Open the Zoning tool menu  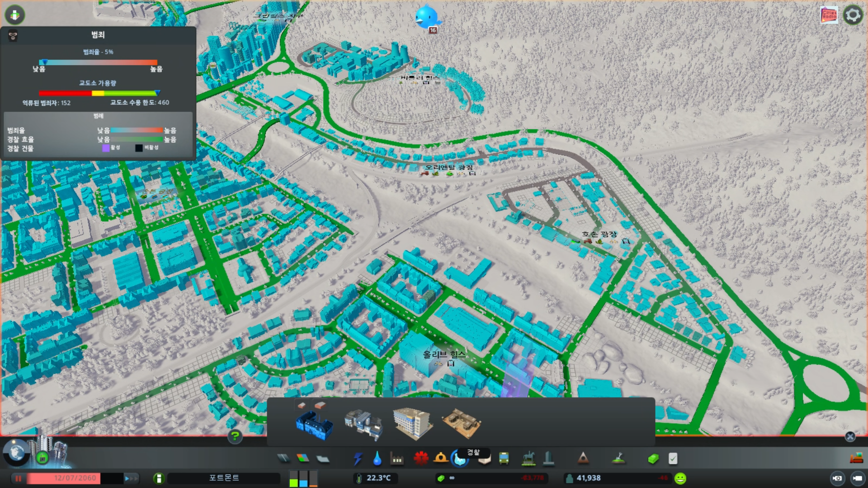(x=303, y=459)
